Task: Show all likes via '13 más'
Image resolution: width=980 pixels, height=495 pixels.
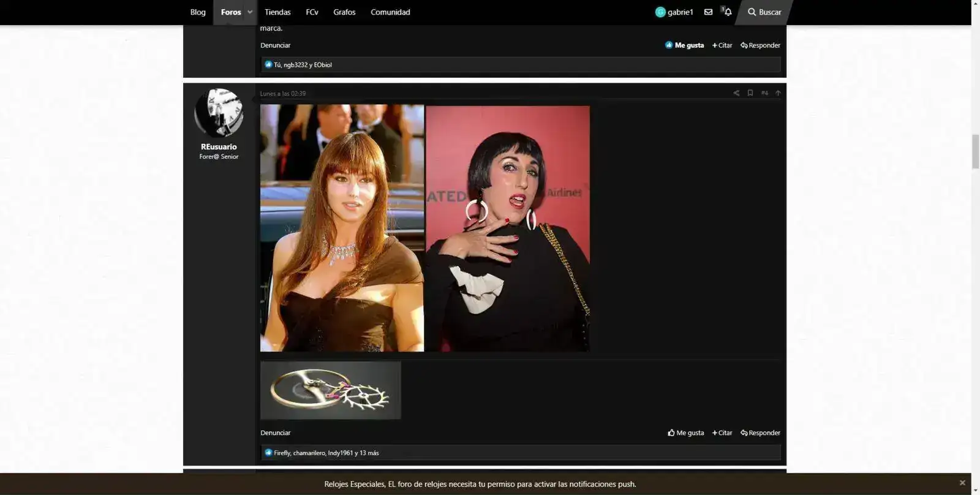Action: 369,453
